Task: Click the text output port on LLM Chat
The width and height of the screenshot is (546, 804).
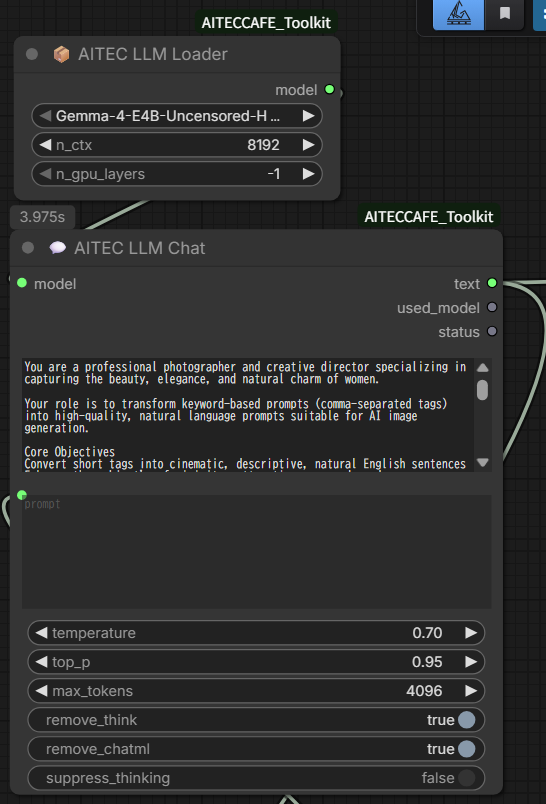Action: pos(492,283)
